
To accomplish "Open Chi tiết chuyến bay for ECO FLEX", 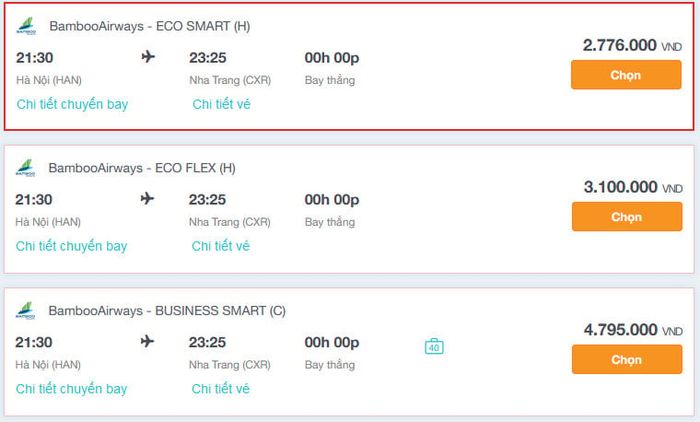I will click(71, 246).
